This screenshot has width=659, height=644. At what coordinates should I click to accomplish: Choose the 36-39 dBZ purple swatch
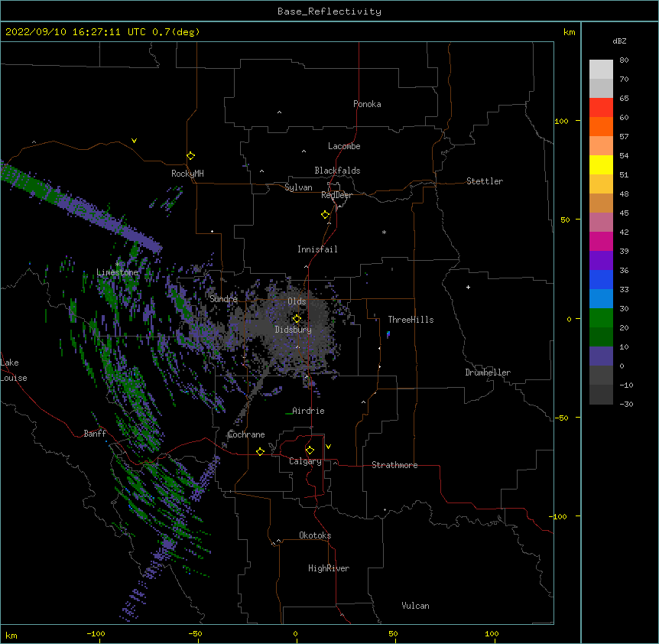[601, 261]
